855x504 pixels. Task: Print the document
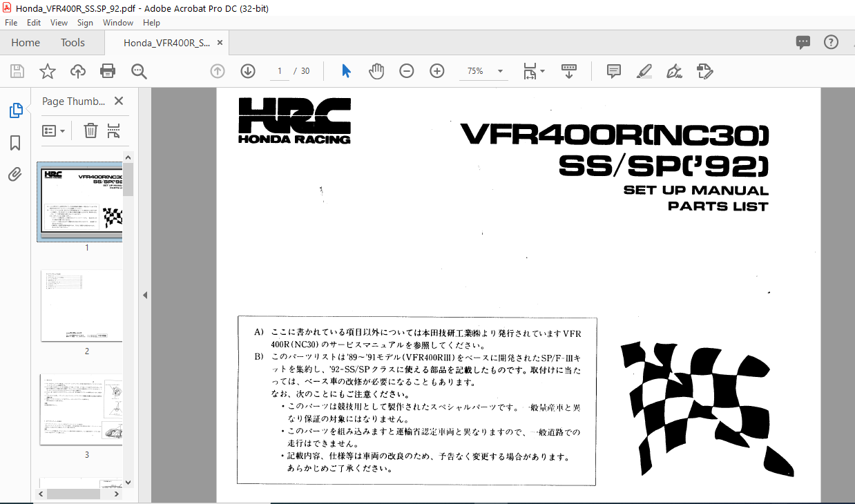108,71
